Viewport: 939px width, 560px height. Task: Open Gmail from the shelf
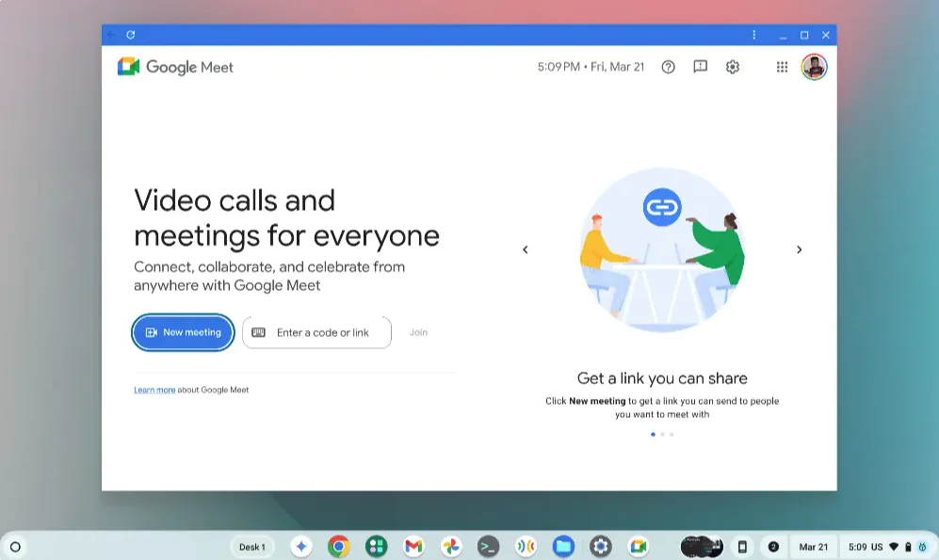click(413, 546)
